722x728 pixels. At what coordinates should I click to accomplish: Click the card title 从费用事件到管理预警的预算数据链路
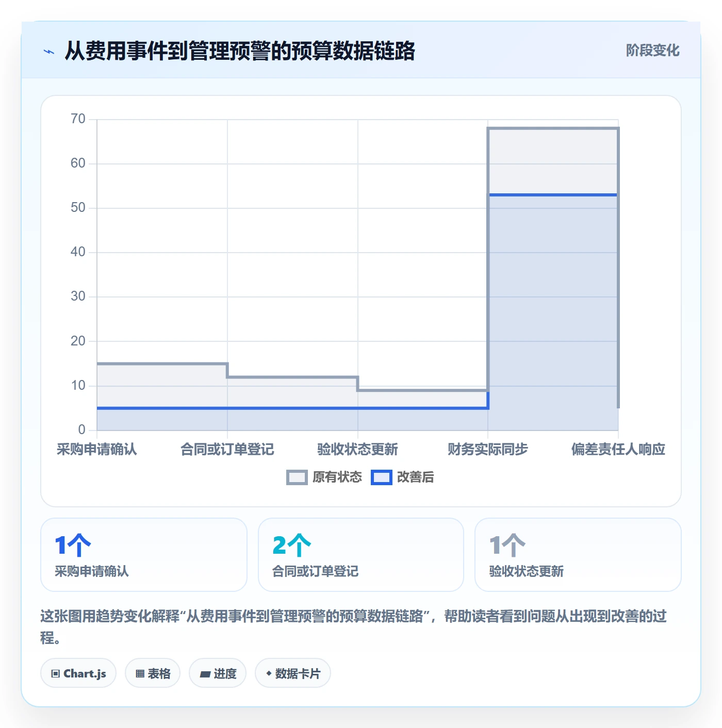click(x=240, y=51)
